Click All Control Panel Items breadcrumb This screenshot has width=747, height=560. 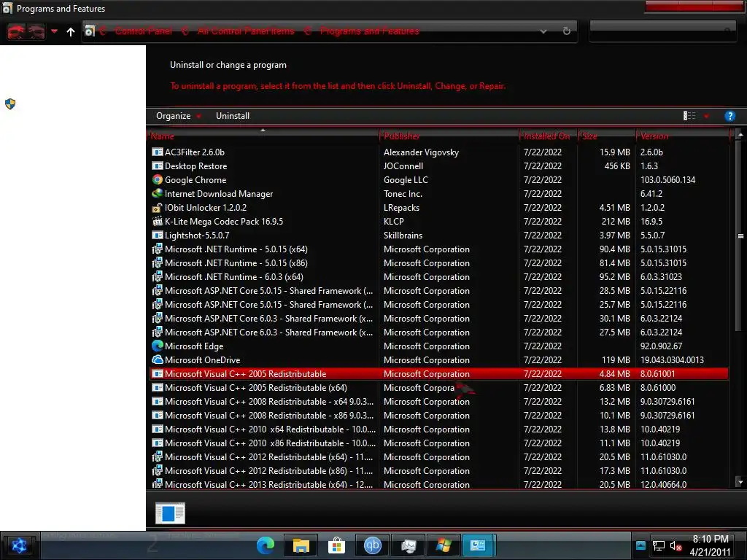[x=246, y=31]
